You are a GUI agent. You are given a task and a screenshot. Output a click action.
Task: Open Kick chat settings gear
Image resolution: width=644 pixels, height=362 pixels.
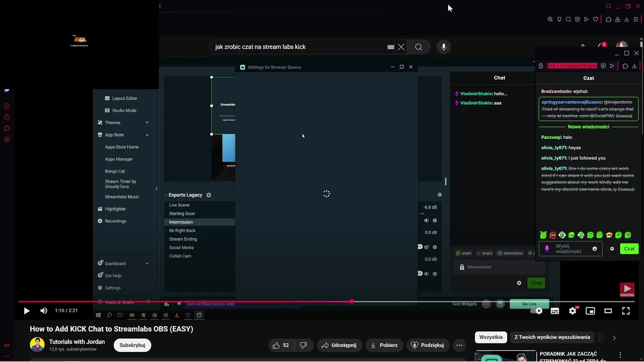612,249
